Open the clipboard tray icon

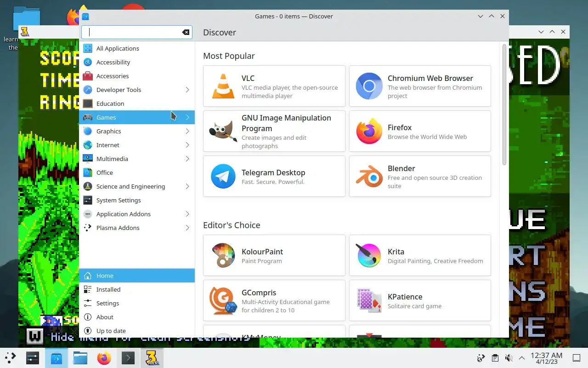tap(495, 358)
